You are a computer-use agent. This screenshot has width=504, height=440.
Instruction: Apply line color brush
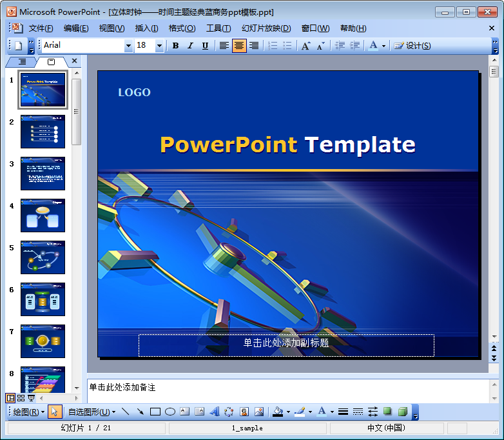pyautogui.click(x=300, y=412)
